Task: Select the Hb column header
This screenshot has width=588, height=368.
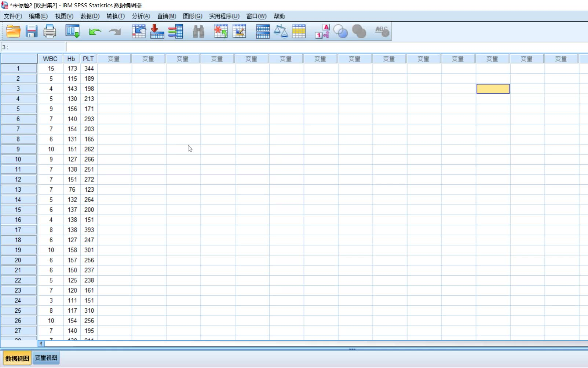Action: [71, 59]
